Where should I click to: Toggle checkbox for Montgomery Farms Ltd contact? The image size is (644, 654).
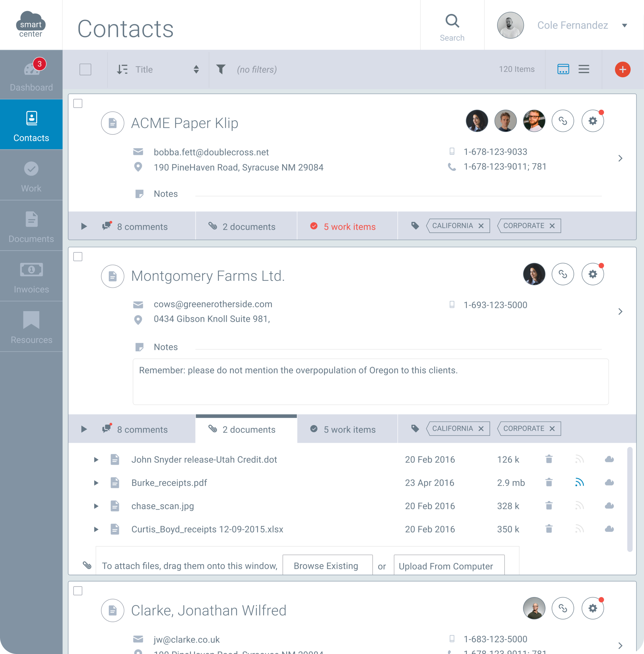(x=78, y=256)
